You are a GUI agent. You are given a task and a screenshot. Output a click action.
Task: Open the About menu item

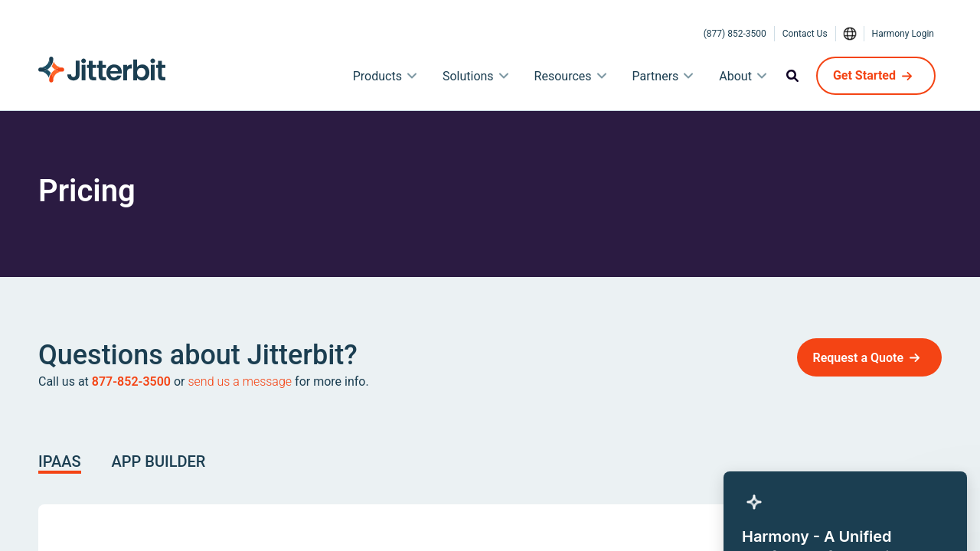click(x=735, y=76)
